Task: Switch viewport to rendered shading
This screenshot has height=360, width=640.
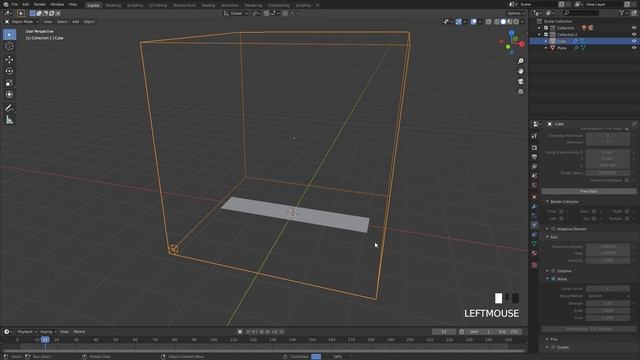Action: 516,22
